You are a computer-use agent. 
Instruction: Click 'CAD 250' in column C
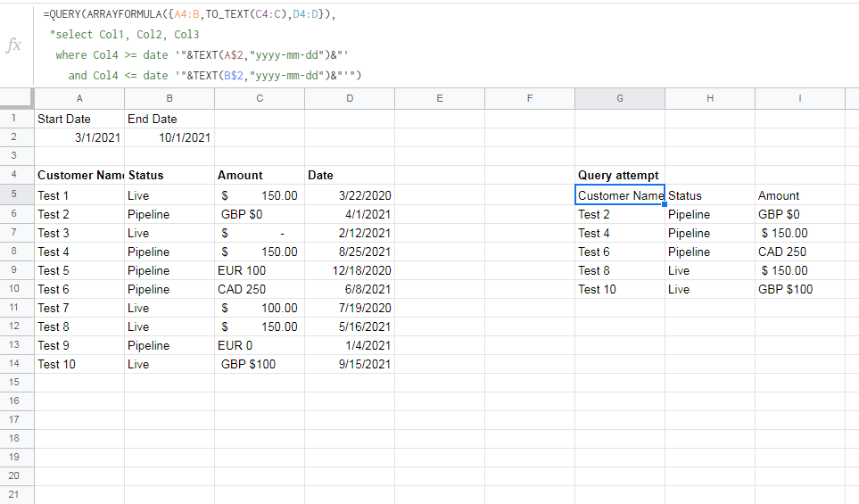coord(260,289)
